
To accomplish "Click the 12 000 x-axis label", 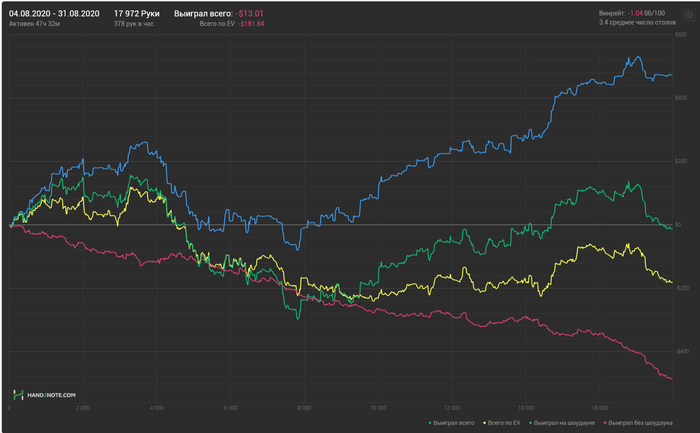I will [x=452, y=408].
